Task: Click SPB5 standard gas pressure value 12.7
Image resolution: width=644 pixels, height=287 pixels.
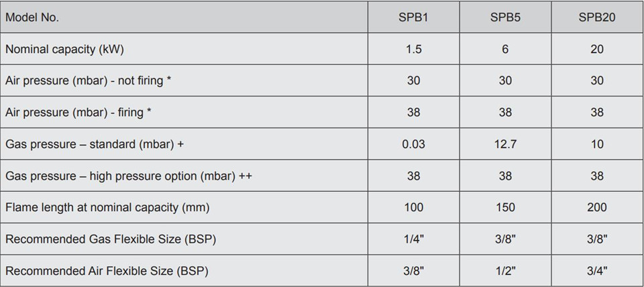Action: (x=505, y=144)
